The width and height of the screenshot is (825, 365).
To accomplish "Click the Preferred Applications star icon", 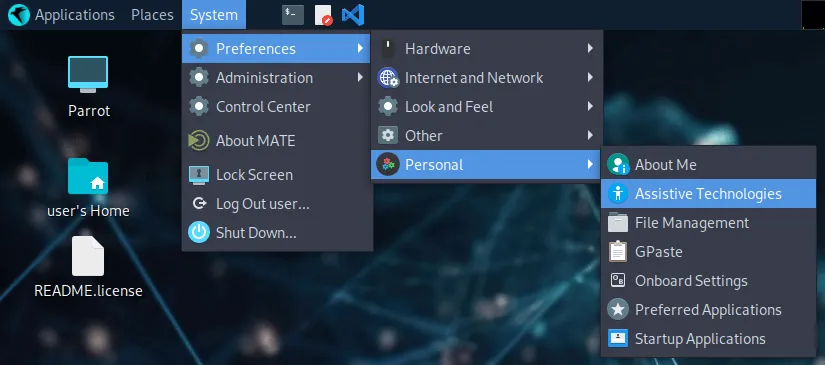I will (x=618, y=309).
